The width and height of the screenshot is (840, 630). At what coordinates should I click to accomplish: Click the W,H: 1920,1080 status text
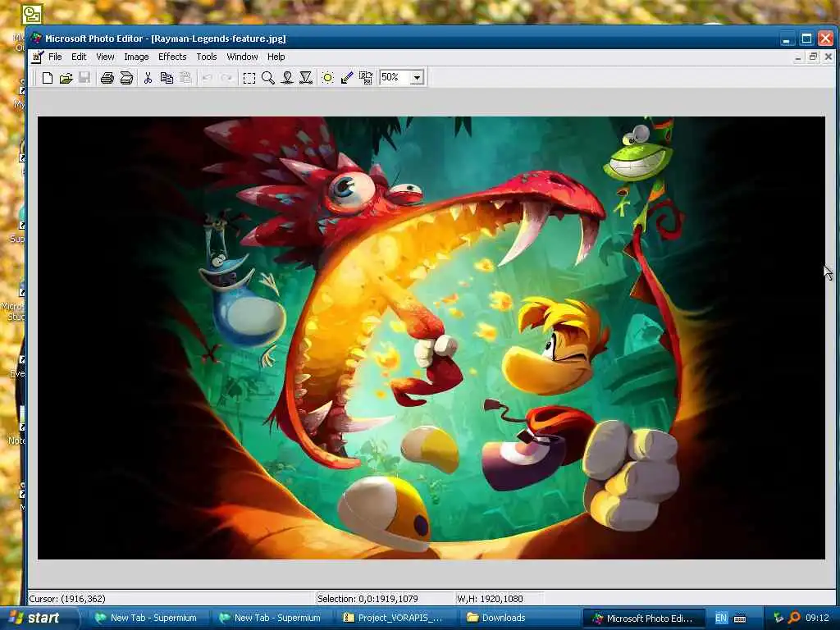pos(490,599)
